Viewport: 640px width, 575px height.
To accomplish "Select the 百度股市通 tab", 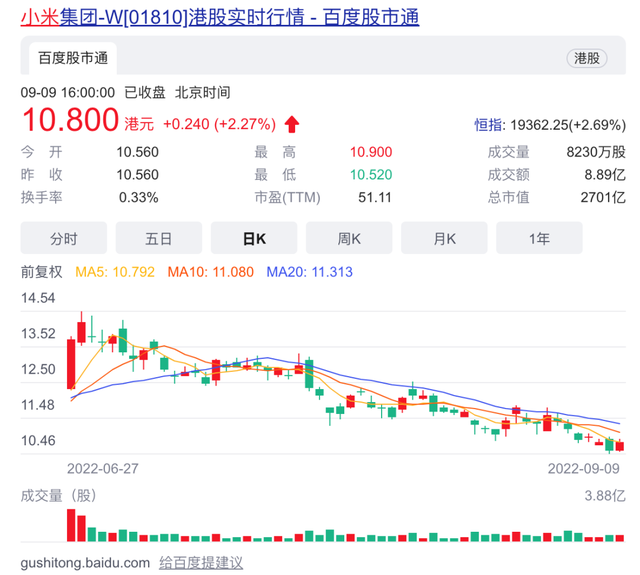I will click(x=73, y=58).
